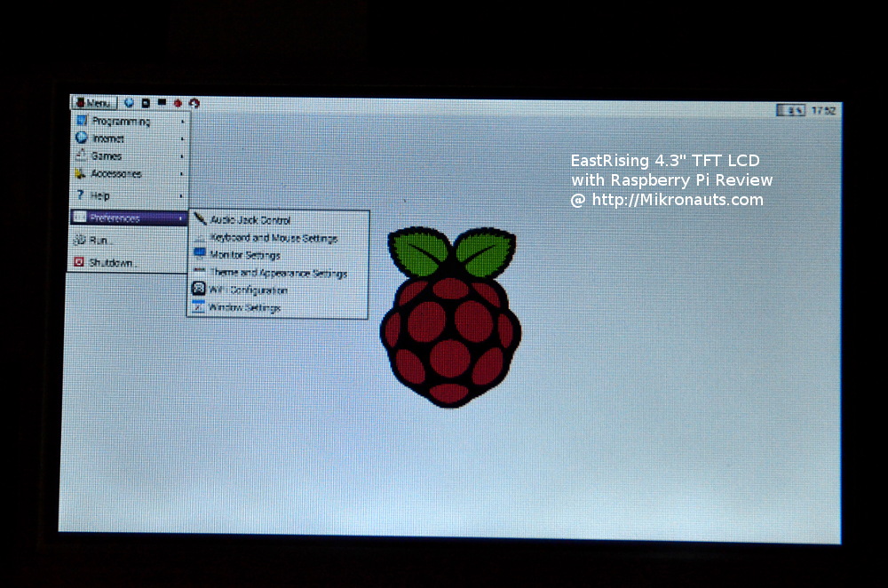Screen dimensions: 888x588
Task: Open Keyboard and Mouse Settings
Action: click(277, 238)
